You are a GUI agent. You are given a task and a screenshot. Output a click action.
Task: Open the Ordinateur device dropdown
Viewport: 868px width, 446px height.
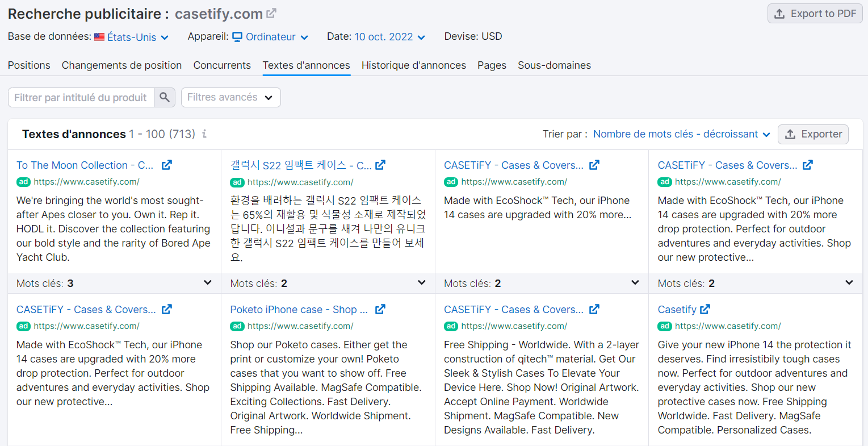pyautogui.click(x=277, y=37)
